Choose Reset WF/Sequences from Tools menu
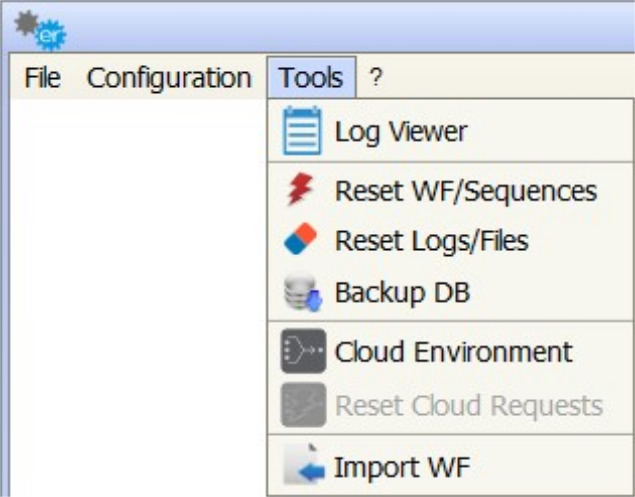Screen dimensions: 635x497 coord(465,189)
